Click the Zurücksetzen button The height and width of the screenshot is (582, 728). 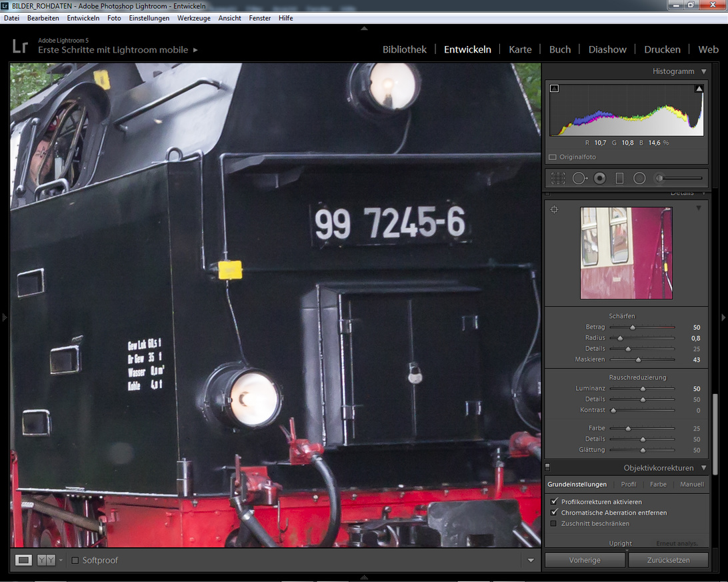[x=668, y=560]
